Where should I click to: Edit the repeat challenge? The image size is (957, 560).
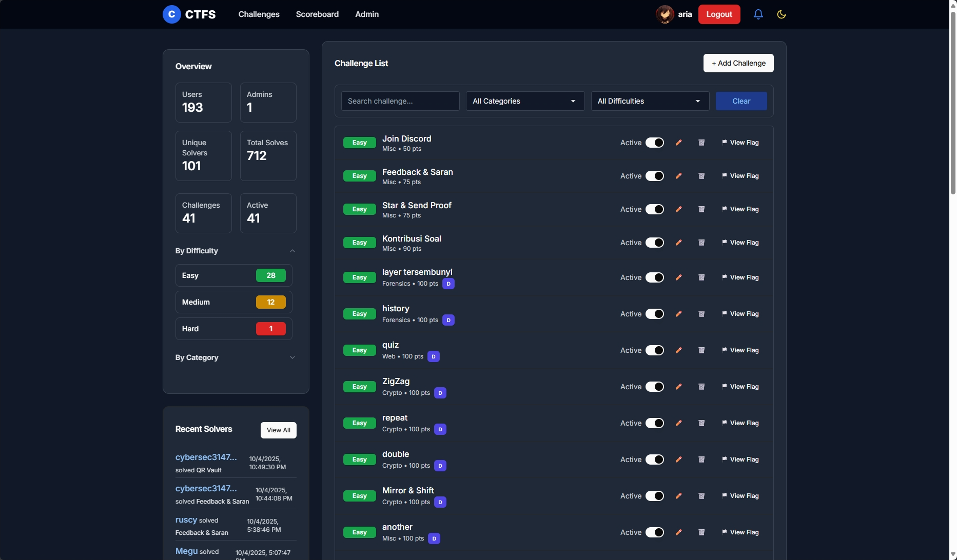pos(679,423)
